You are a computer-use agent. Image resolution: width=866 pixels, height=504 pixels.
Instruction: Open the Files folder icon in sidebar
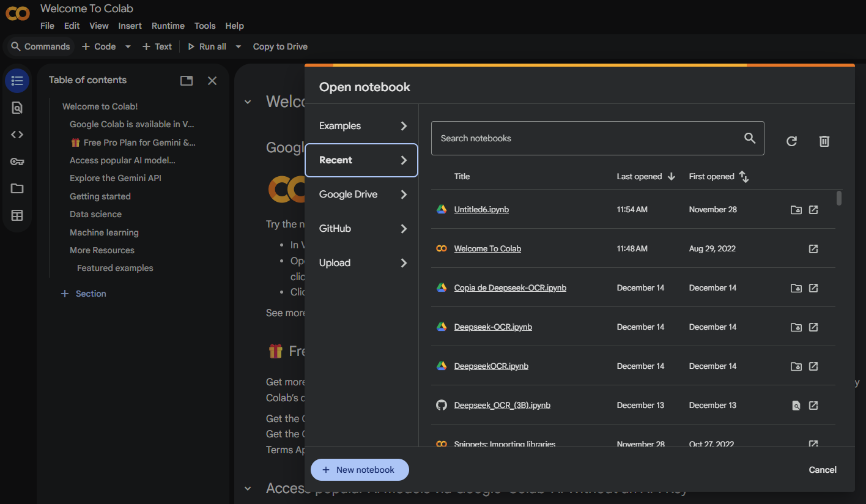click(x=17, y=188)
